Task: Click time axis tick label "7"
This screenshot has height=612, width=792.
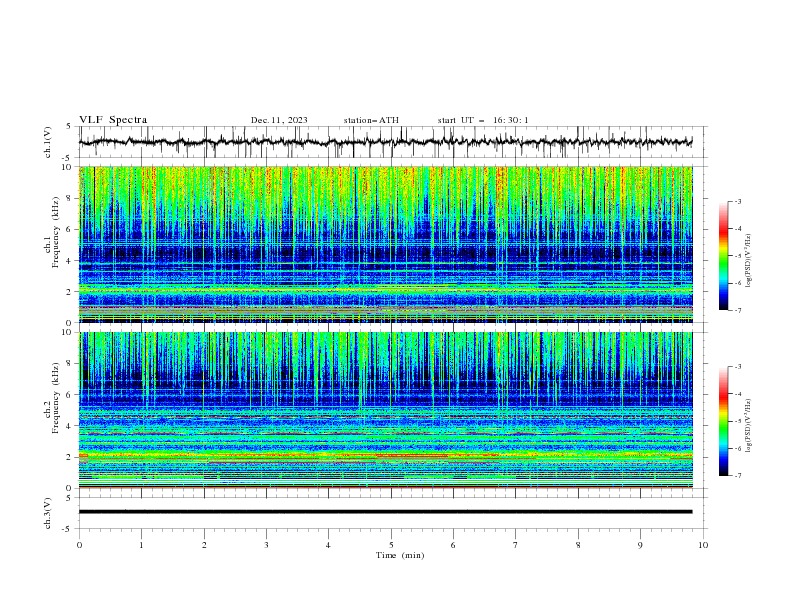Action: 516,545
